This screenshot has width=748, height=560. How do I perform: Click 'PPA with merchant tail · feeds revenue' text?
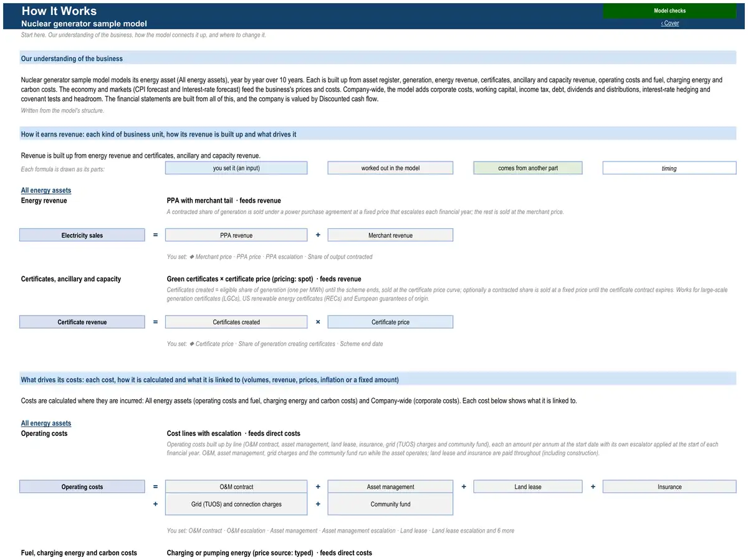pos(224,201)
